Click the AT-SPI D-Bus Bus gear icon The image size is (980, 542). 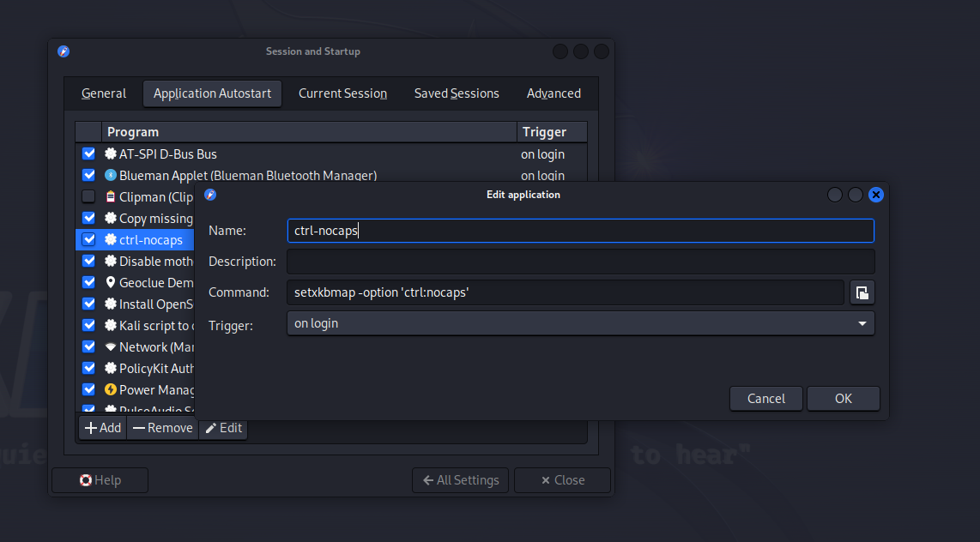(111, 154)
